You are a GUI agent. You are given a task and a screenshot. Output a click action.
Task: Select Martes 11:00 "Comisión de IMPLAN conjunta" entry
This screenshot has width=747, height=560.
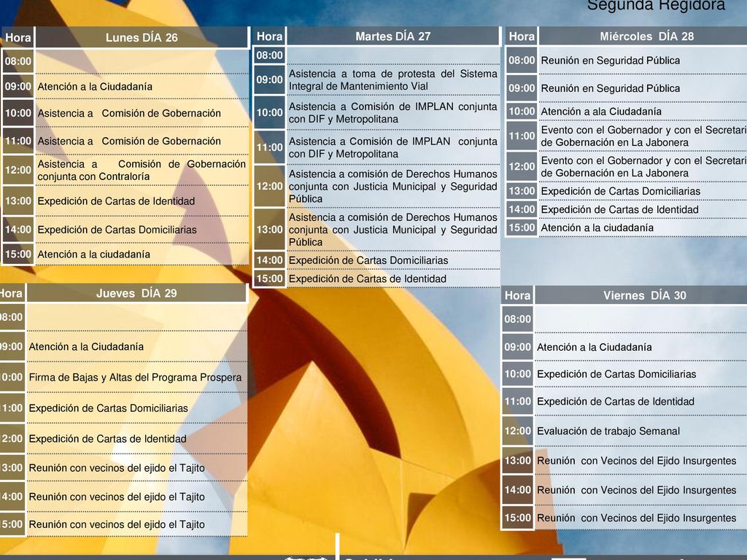(x=393, y=147)
